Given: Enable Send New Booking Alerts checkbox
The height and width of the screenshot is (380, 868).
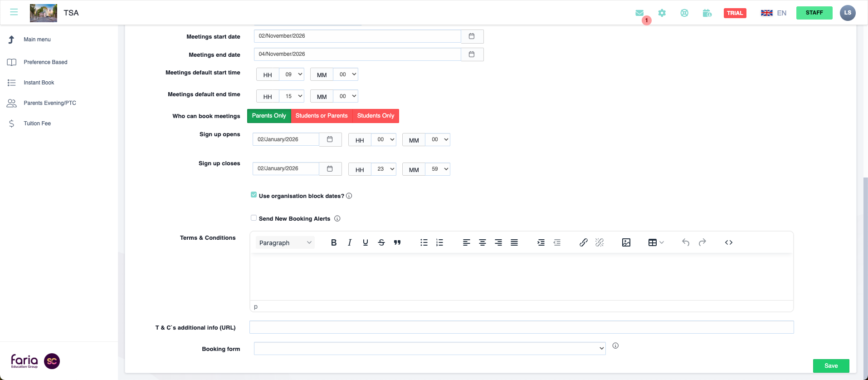Looking at the screenshot, I should 254,218.
